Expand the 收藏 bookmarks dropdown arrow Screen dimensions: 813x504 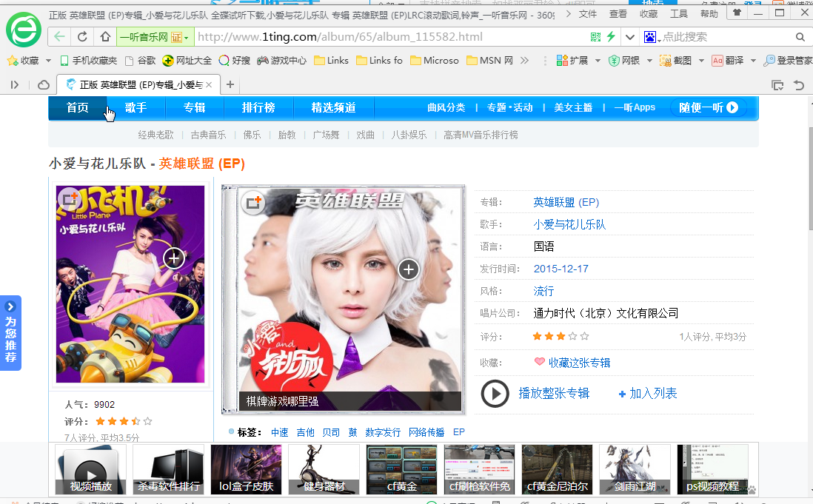point(48,61)
